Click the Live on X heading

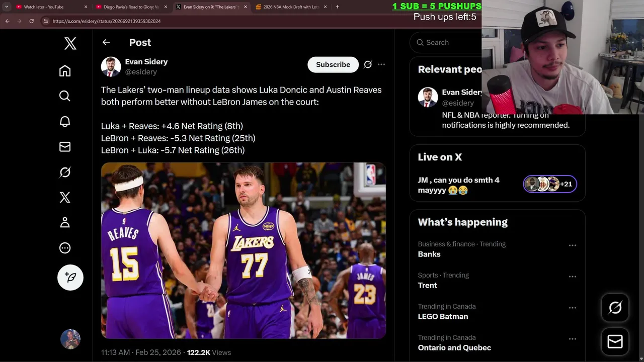(x=440, y=157)
